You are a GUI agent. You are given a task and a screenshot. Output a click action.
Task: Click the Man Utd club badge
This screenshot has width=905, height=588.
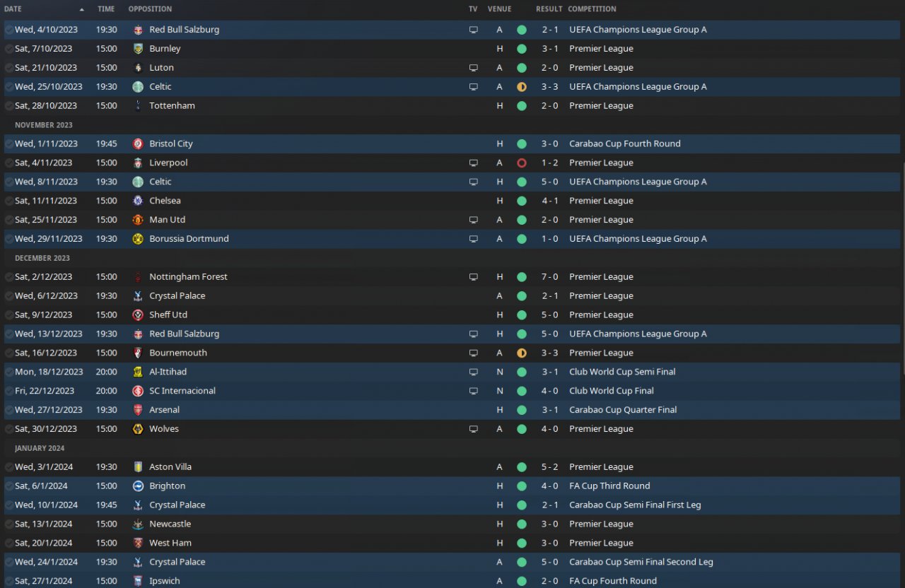pyautogui.click(x=138, y=220)
